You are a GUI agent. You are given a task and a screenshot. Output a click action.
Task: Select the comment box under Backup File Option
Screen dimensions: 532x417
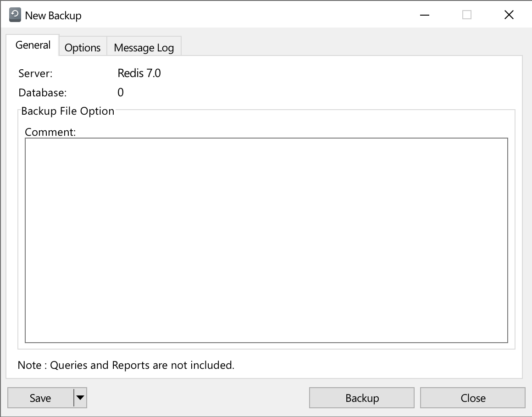(266, 239)
